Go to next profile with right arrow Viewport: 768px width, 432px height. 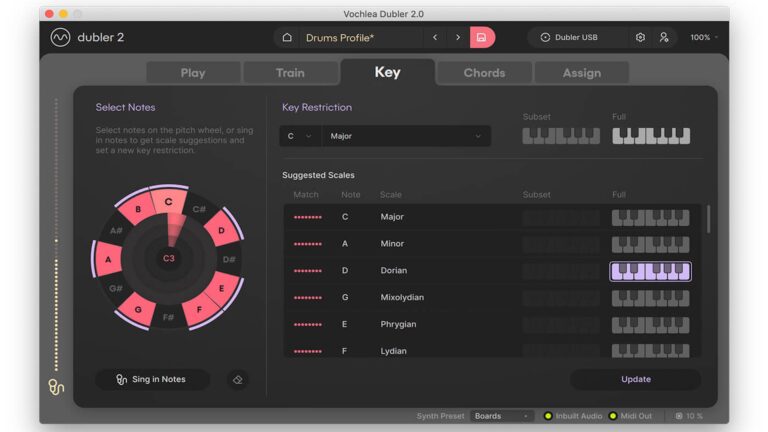click(458, 37)
